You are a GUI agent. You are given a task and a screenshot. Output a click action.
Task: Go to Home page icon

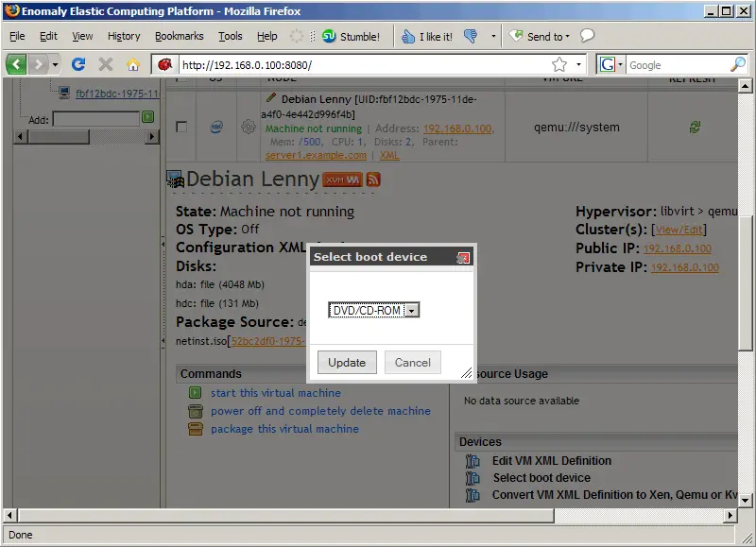click(133, 64)
